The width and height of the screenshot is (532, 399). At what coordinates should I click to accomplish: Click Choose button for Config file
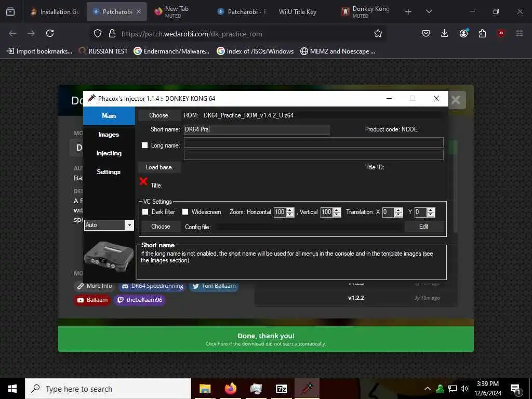tap(161, 227)
